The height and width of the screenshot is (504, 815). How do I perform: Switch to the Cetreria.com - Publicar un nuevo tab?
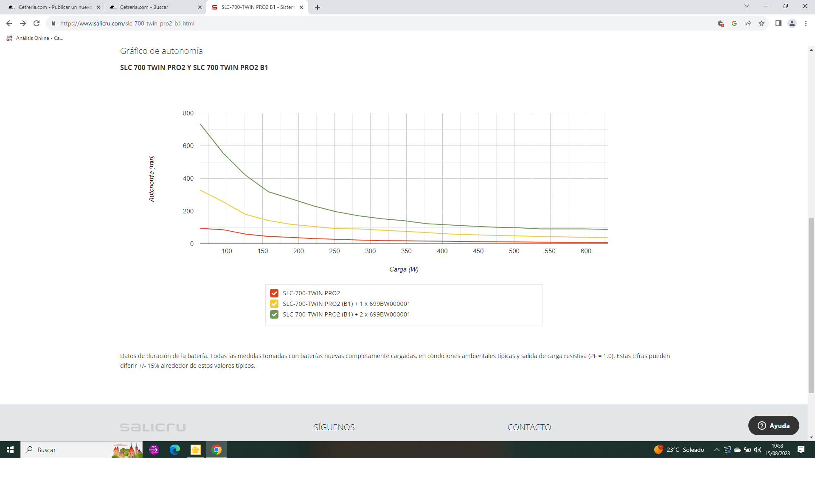[x=55, y=7]
